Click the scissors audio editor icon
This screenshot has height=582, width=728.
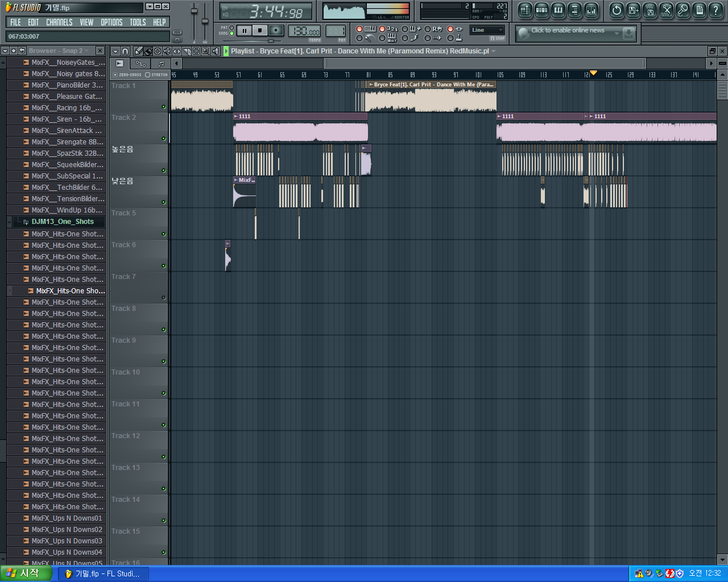pos(666,10)
